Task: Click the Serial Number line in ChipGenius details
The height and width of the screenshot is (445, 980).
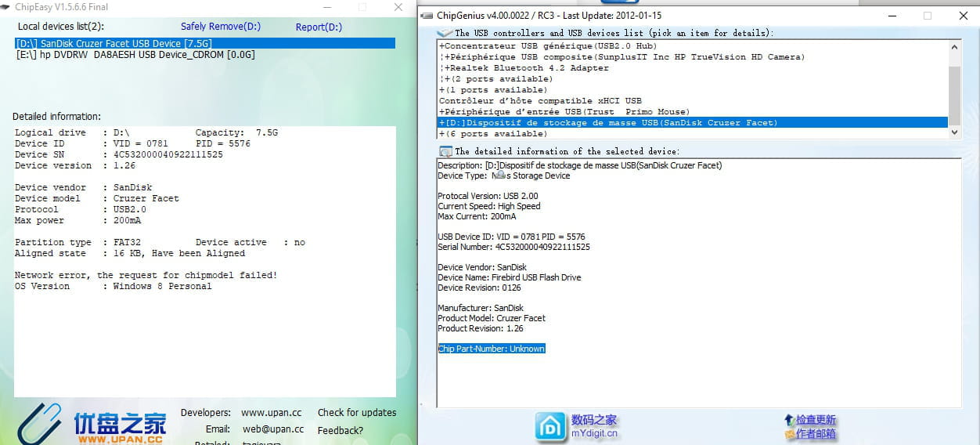Action: coord(513,247)
